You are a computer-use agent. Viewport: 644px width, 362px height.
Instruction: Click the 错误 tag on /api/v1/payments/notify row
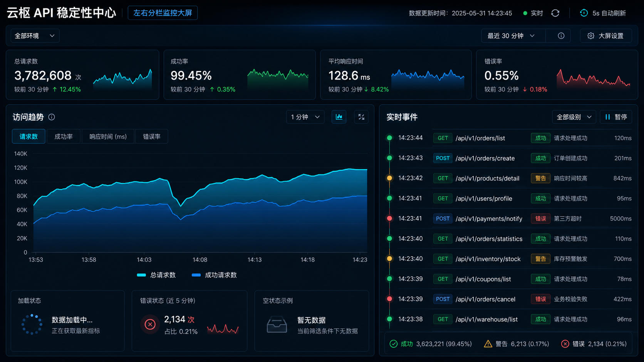(x=540, y=219)
